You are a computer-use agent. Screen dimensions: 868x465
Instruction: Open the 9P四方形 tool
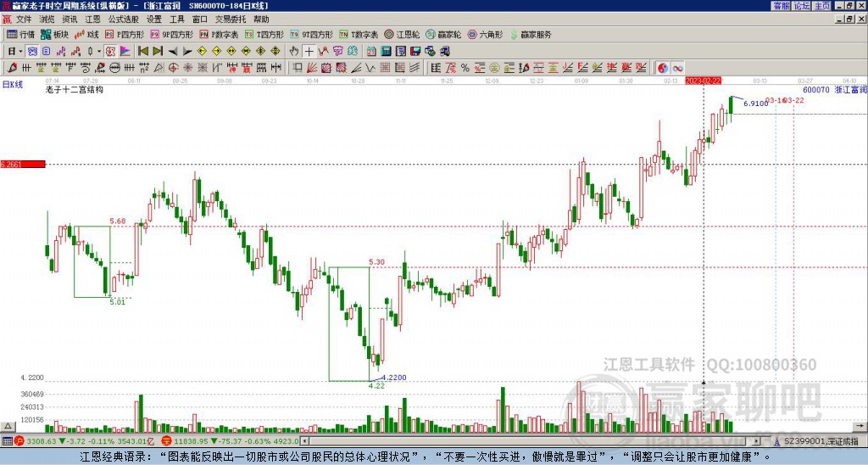[172, 34]
